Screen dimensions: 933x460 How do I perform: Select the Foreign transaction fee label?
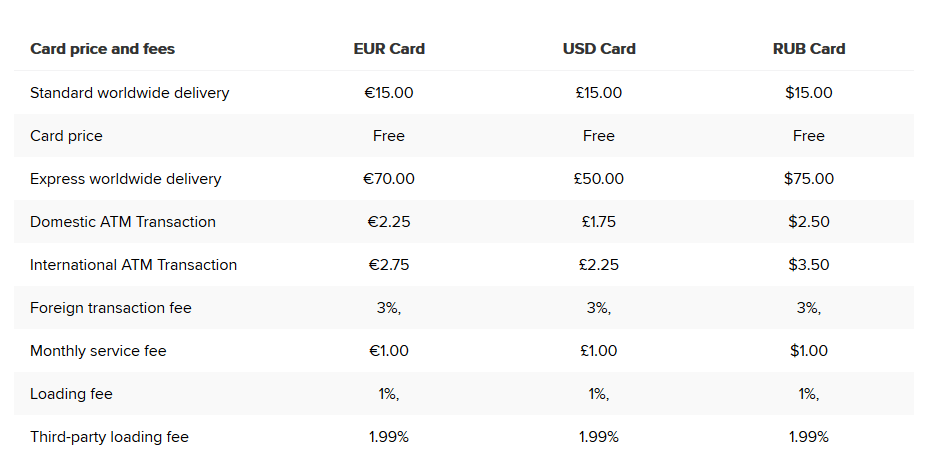[111, 308]
